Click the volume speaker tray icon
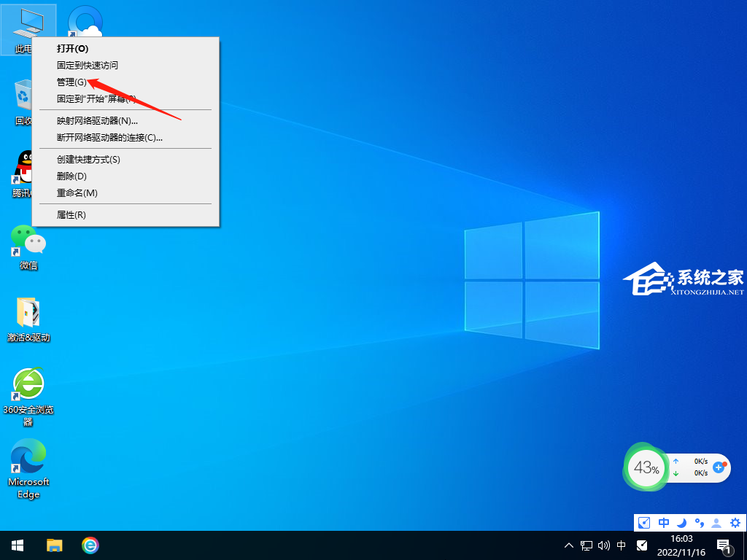 603,545
